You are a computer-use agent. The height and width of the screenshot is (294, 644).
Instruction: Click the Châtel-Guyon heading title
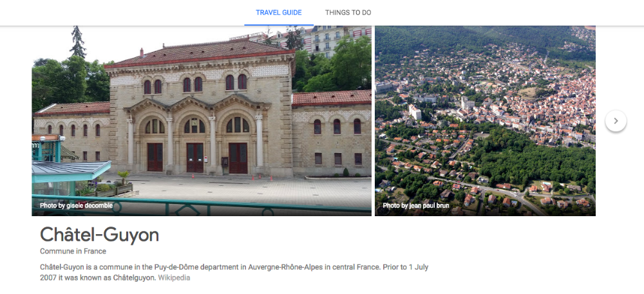click(x=99, y=235)
